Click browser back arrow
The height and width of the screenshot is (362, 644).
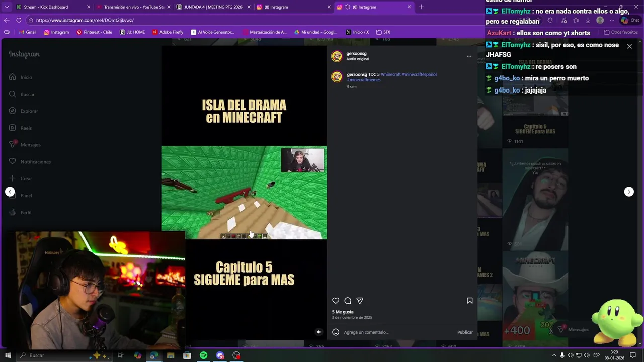coord(7,20)
